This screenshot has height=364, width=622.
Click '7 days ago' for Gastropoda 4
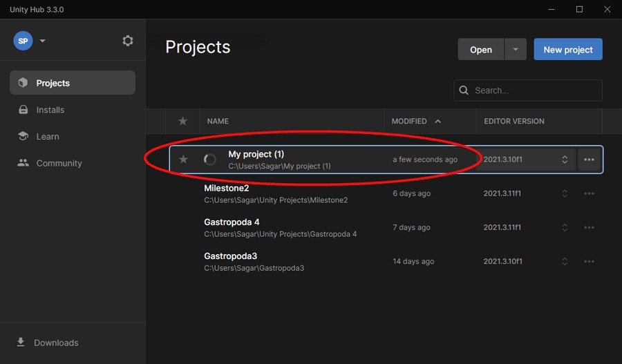411,228
